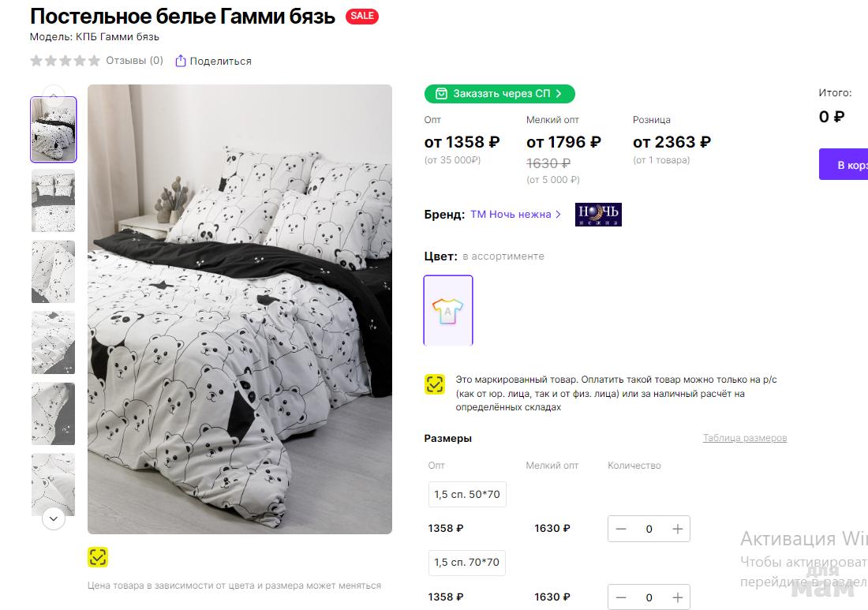Click the yellow marking icon beside the payment notice
Screen dimensions: 868x610
click(435, 384)
